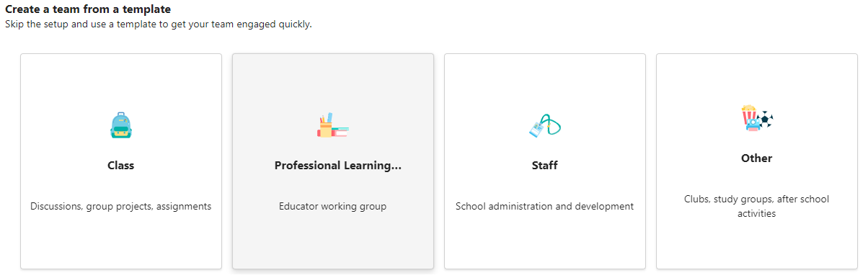This screenshot has height=278, width=868.
Task: Click 'Discussions, group projects, assignments' description
Action: (x=121, y=207)
